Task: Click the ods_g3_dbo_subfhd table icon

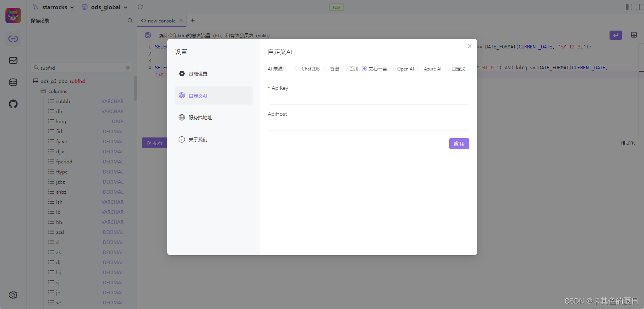Action: click(36, 81)
